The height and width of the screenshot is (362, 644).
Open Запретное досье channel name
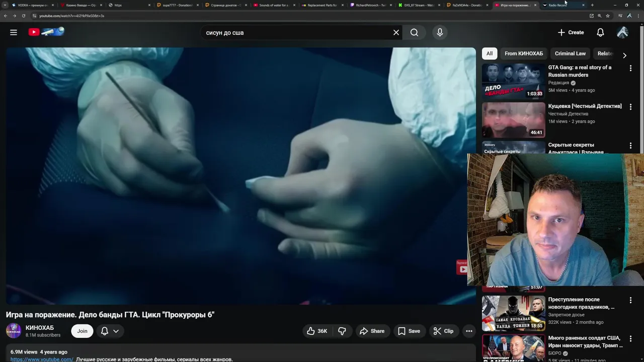(x=566, y=315)
